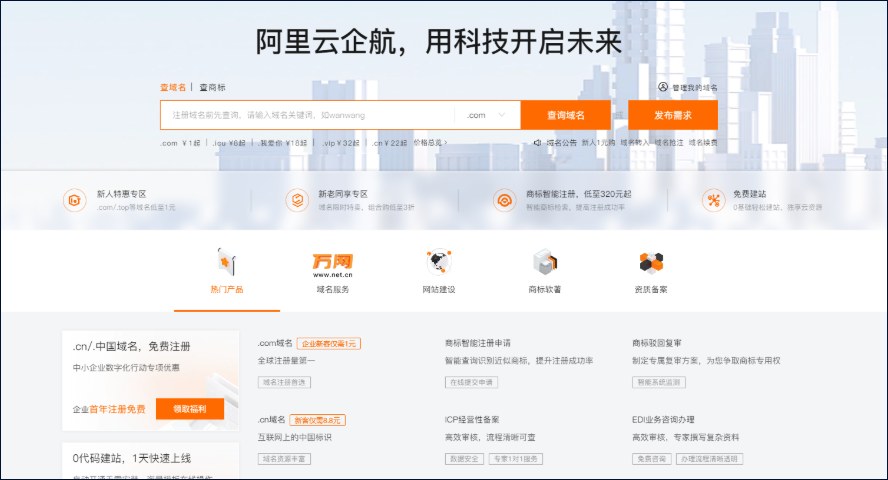Click the 办理流程清晰透明 tag
Screen dimensions: 888x480
tap(709, 459)
